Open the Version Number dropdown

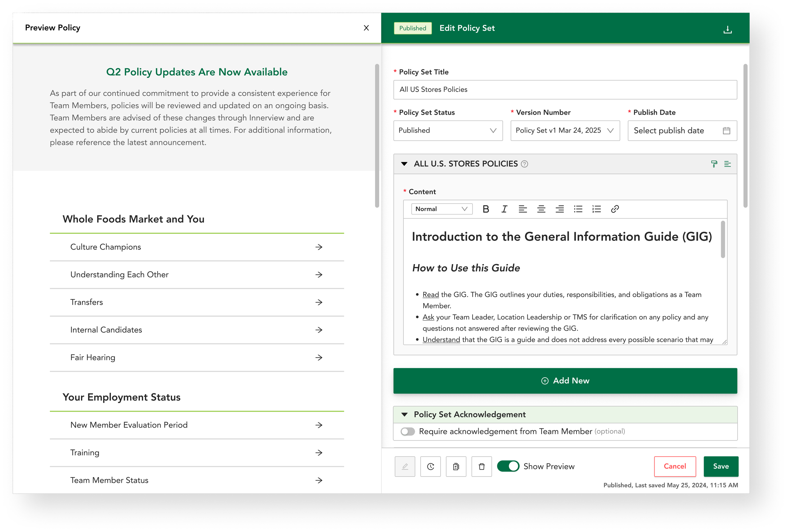(565, 130)
